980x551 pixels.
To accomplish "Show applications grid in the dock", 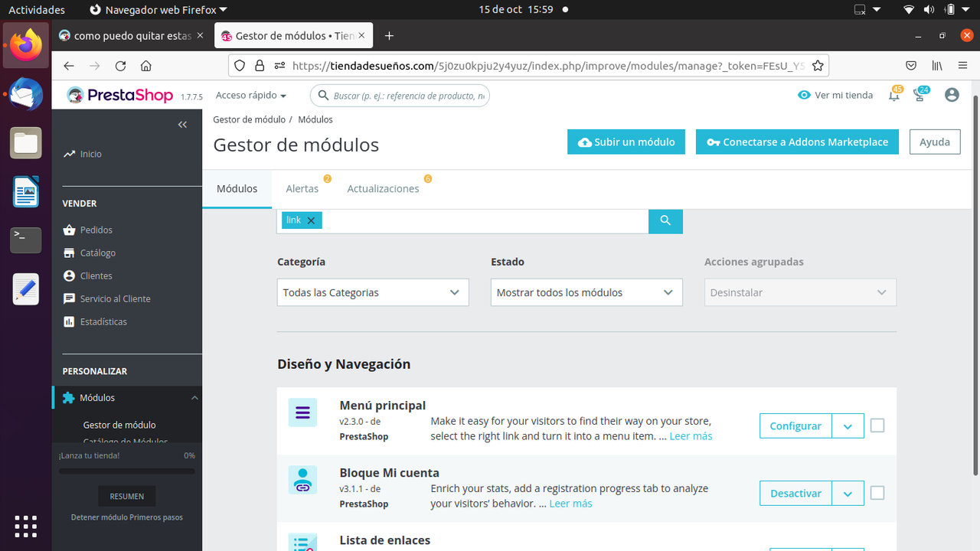I will coord(26,526).
